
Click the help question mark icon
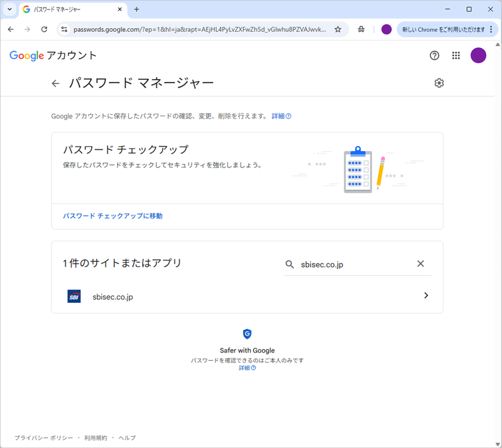(434, 56)
